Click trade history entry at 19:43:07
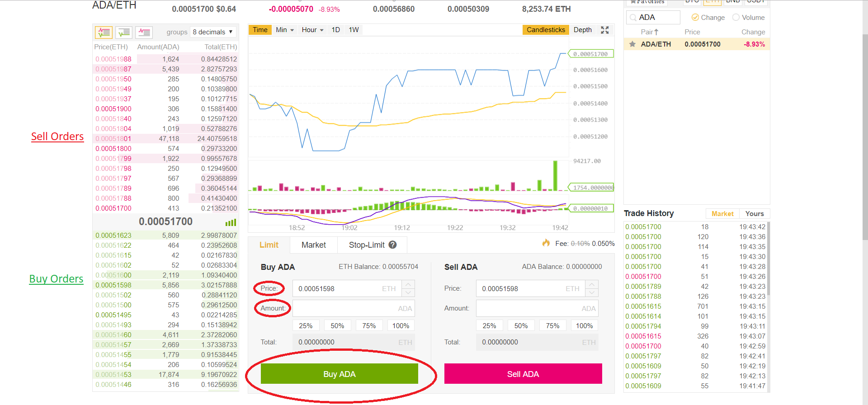 tap(695, 336)
